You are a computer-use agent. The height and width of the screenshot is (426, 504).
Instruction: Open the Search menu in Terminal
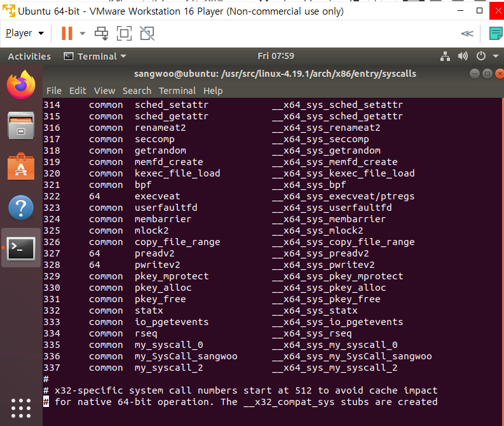pyautogui.click(x=137, y=91)
